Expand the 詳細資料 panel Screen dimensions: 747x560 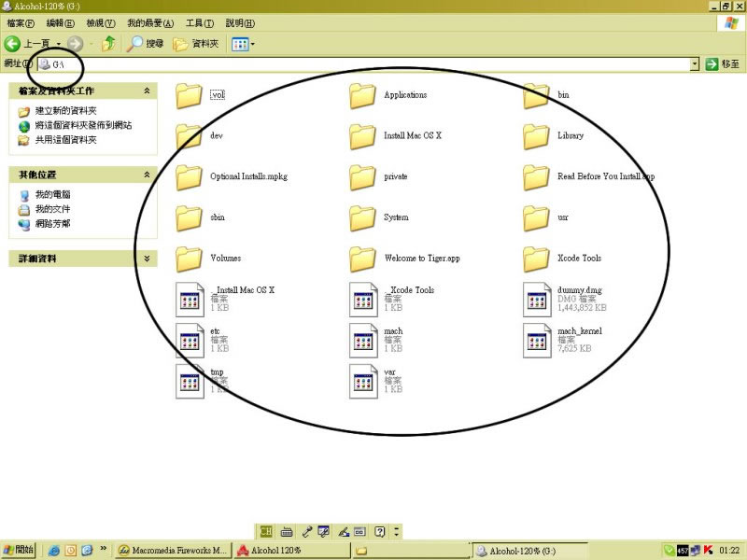[147, 259]
